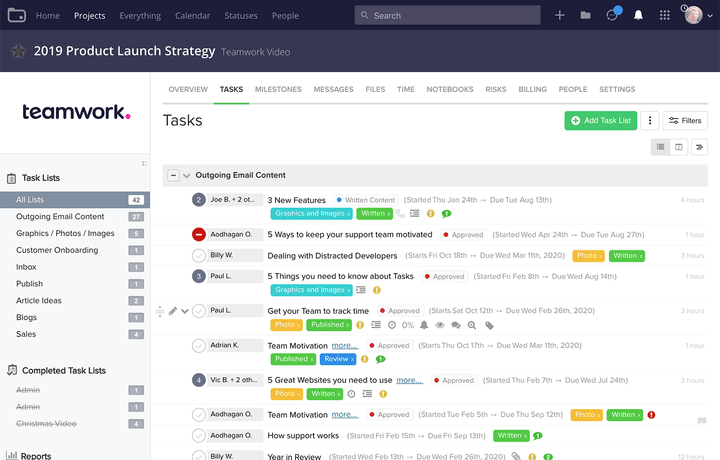Screen dimensions: 720x460
Task: Click the user profile avatar
Action: click(693, 15)
